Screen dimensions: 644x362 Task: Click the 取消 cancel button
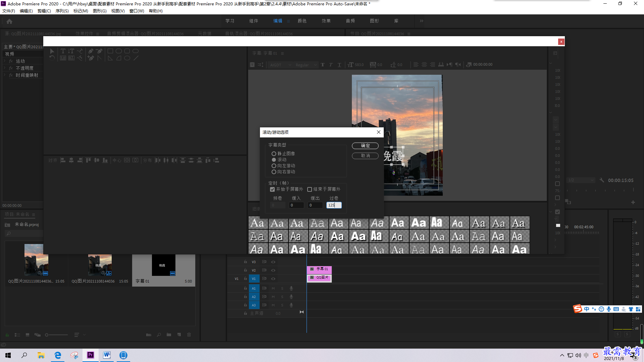365,156
